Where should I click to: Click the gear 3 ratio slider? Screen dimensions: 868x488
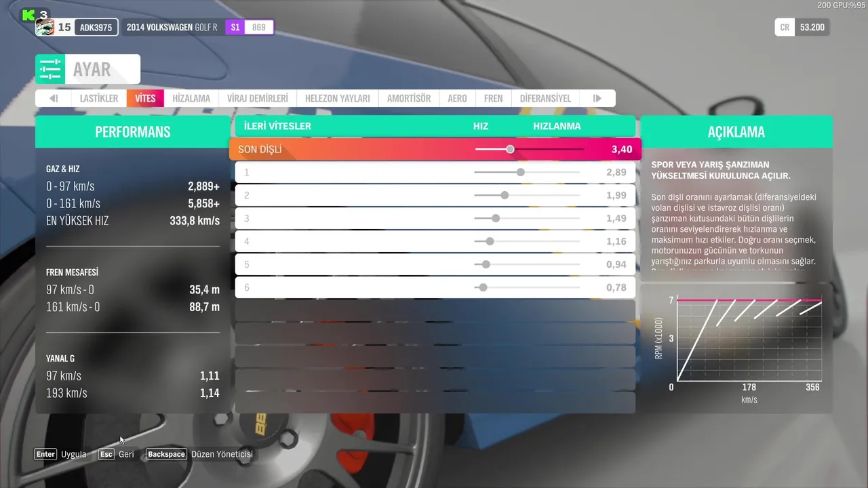coord(527,218)
